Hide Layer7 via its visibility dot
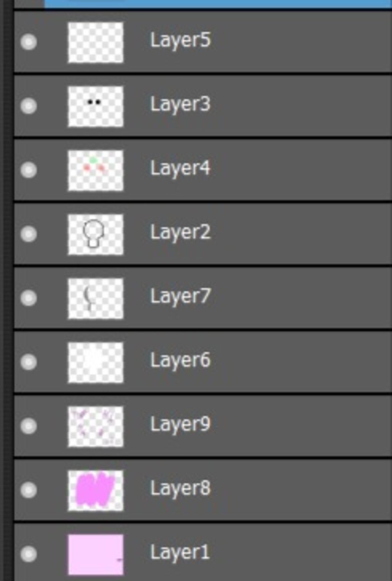 pyautogui.click(x=29, y=298)
